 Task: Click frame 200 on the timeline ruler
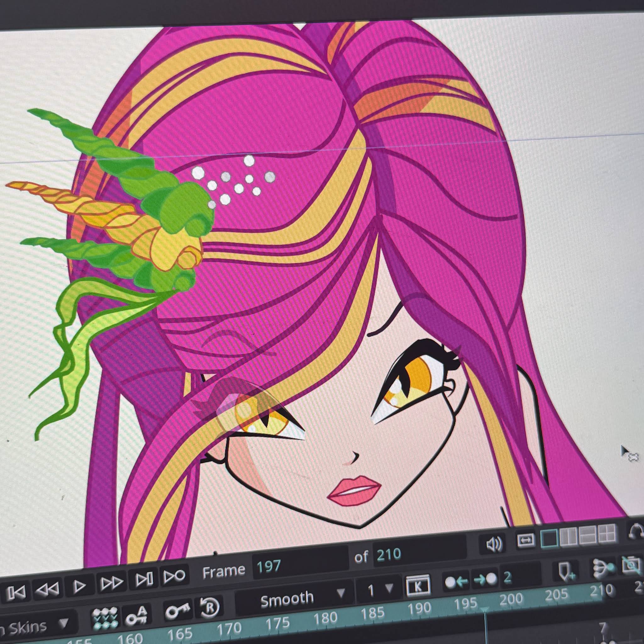click(511, 600)
